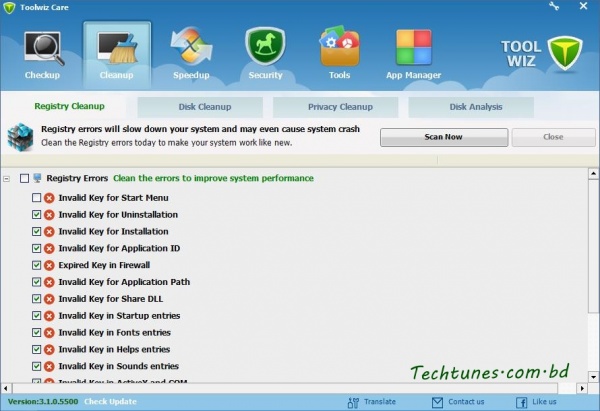Uncheck Invalid Key in Fonts entries
This screenshot has height=411, width=600.
click(36, 333)
